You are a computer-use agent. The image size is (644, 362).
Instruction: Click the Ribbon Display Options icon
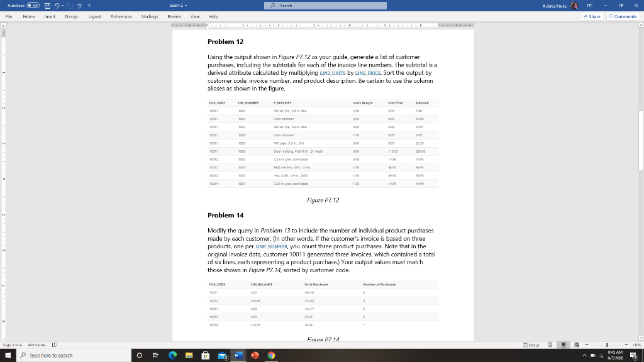(590, 5)
